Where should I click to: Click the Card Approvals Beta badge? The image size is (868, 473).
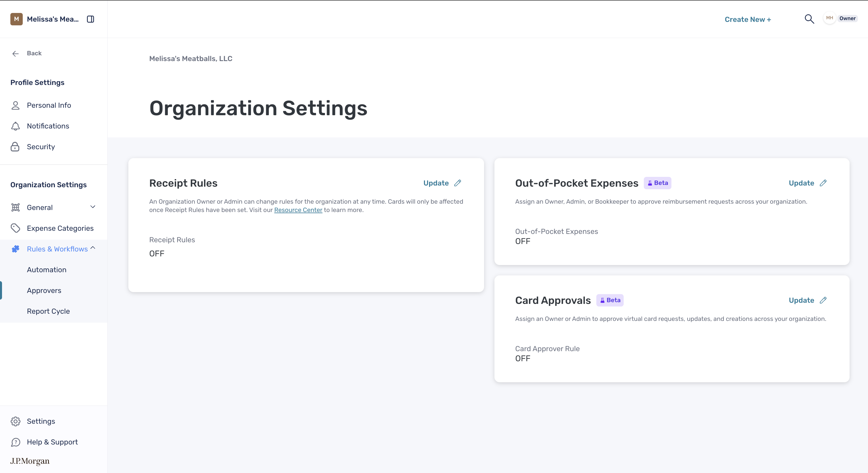click(610, 300)
